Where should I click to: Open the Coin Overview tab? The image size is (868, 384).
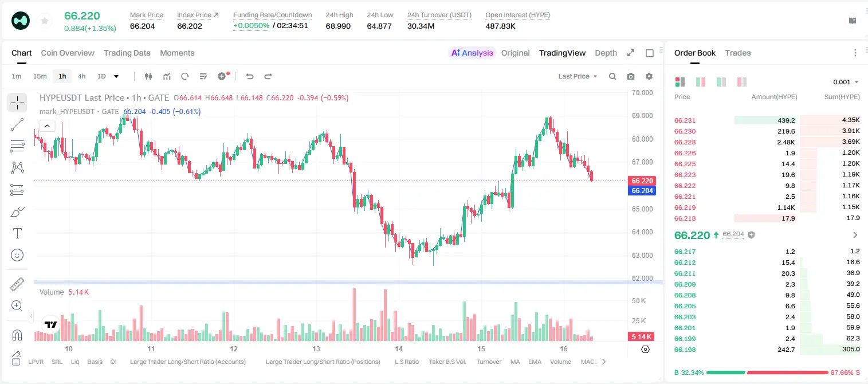[x=68, y=53]
